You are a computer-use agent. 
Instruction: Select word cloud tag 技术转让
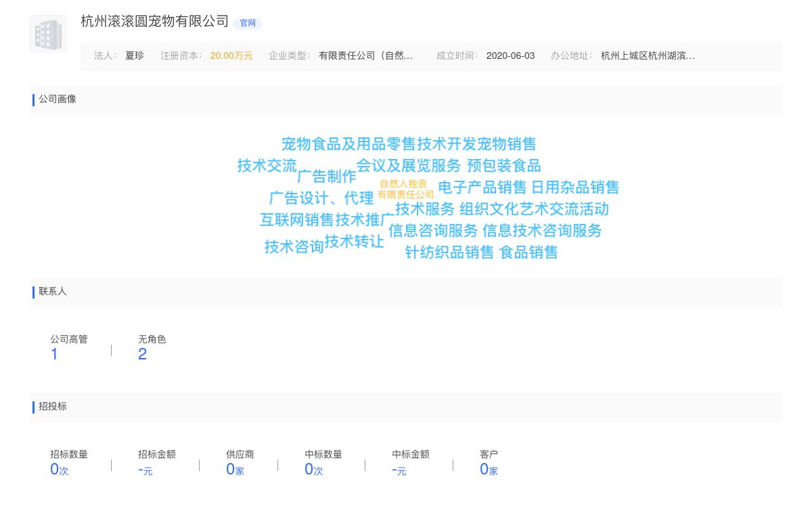355,242
